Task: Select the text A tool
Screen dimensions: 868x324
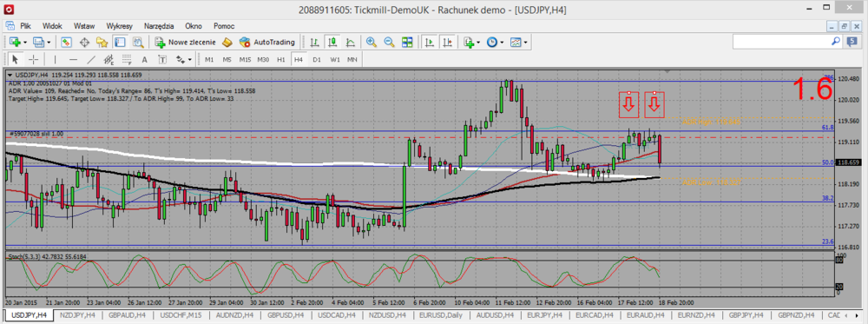Action: pyautogui.click(x=144, y=59)
